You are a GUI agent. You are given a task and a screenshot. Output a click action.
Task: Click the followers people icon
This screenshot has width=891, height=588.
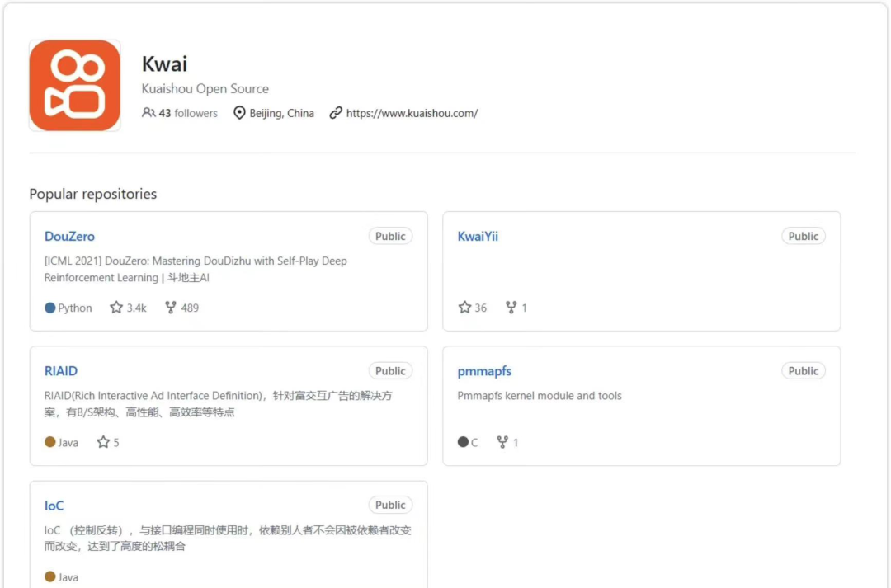pyautogui.click(x=148, y=113)
